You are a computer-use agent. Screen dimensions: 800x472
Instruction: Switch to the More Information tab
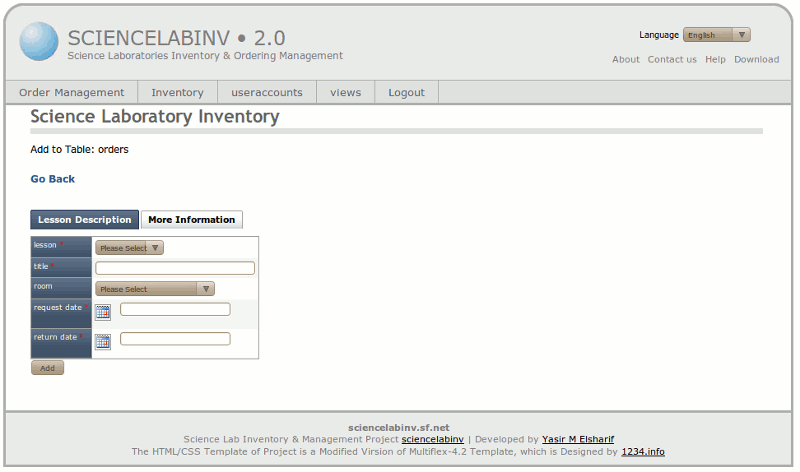tap(191, 220)
